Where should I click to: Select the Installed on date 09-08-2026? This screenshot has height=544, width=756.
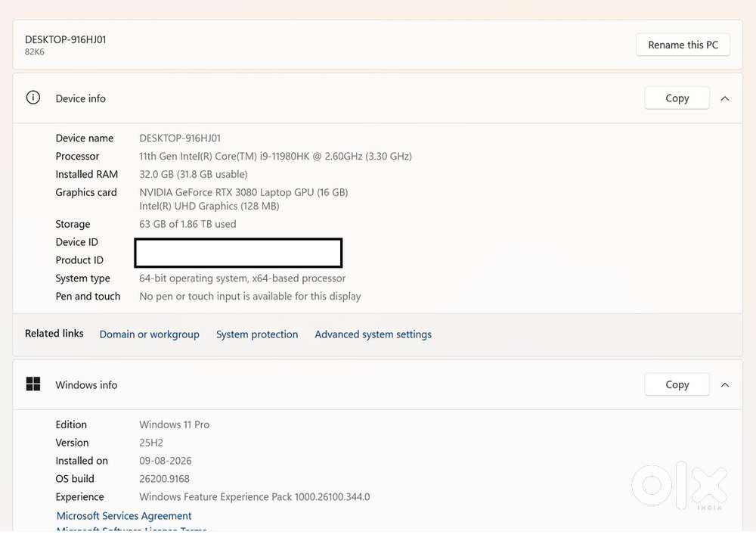pos(166,461)
